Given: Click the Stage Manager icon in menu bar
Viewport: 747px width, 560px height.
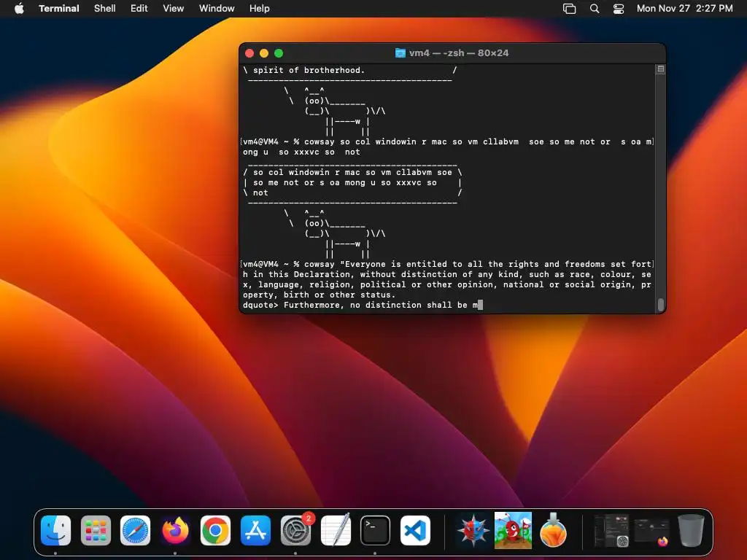Looking at the screenshot, I should (569, 9).
